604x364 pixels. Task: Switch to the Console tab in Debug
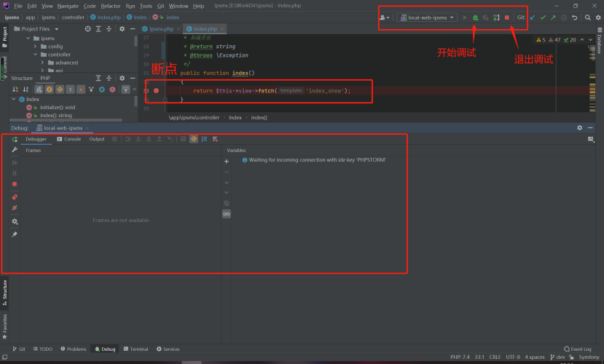(x=69, y=139)
